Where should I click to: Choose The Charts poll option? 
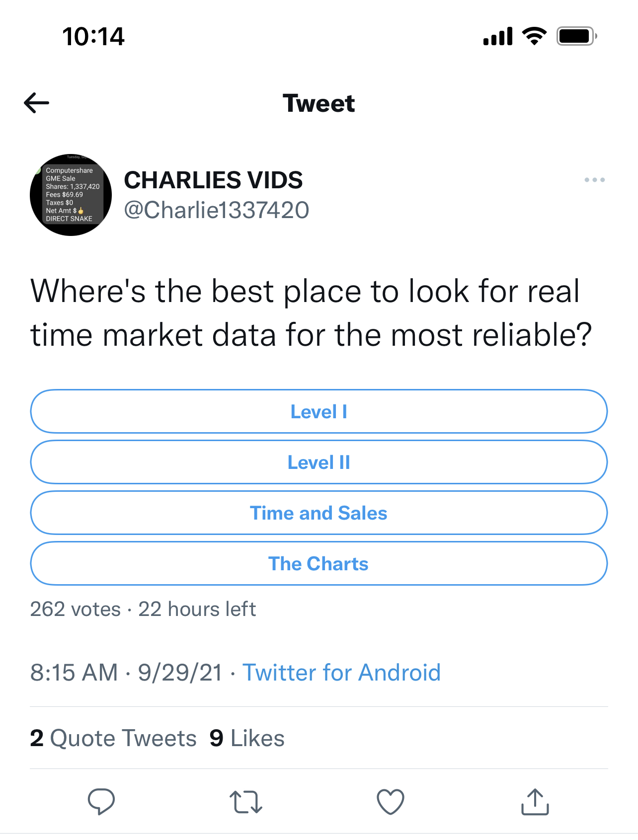point(319,564)
